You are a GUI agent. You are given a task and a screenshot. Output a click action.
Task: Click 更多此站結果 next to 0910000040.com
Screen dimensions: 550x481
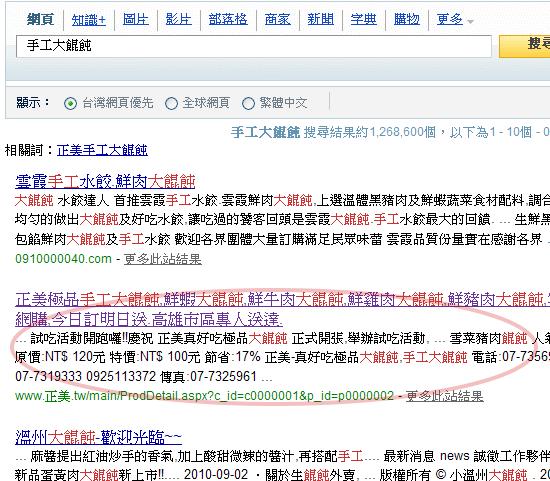[163, 259]
